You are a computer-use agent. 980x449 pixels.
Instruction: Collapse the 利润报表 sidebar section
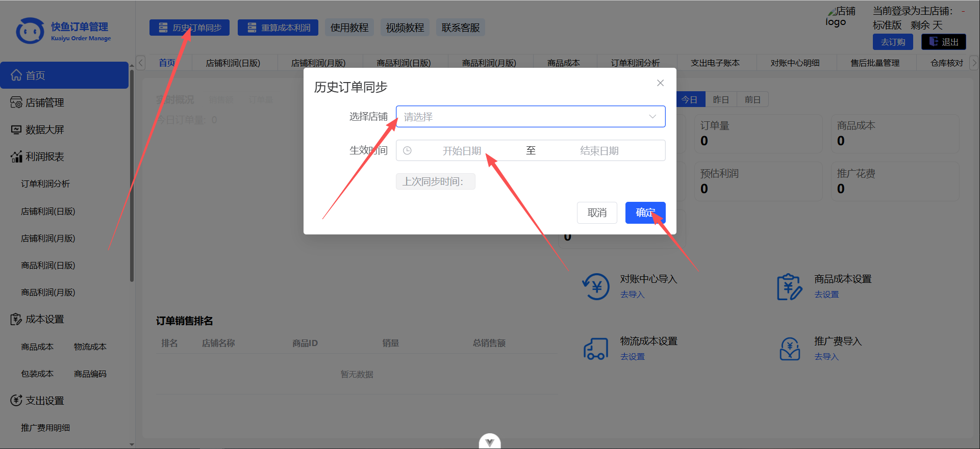tap(64, 156)
